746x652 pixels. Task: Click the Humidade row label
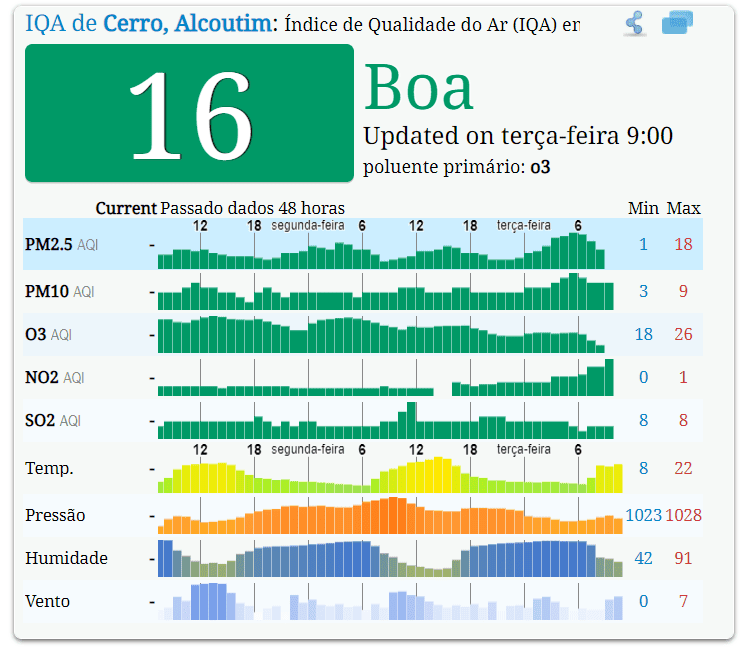(x=66, y=558)
